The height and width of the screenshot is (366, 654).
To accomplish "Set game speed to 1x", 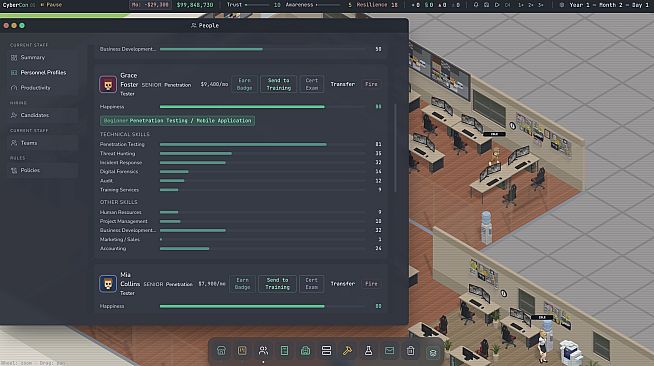I will coord(521,5).
